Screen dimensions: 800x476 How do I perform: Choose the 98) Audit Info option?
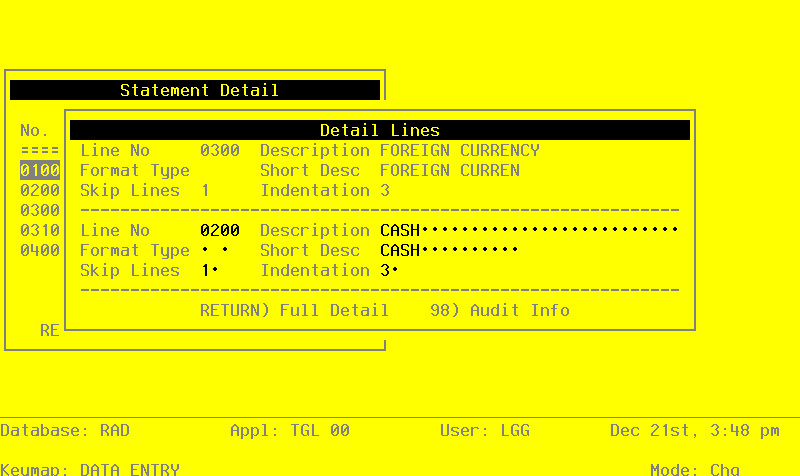[x=500, y=310]
